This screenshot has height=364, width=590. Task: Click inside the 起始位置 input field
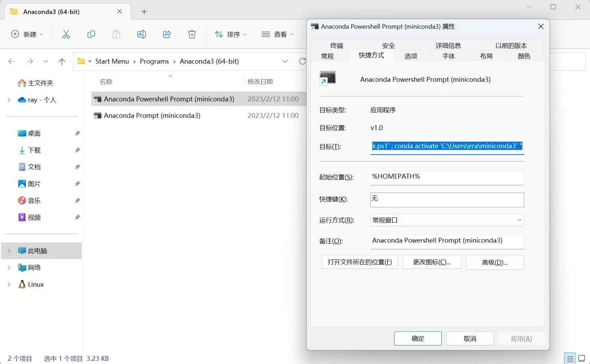click(446, 178)
